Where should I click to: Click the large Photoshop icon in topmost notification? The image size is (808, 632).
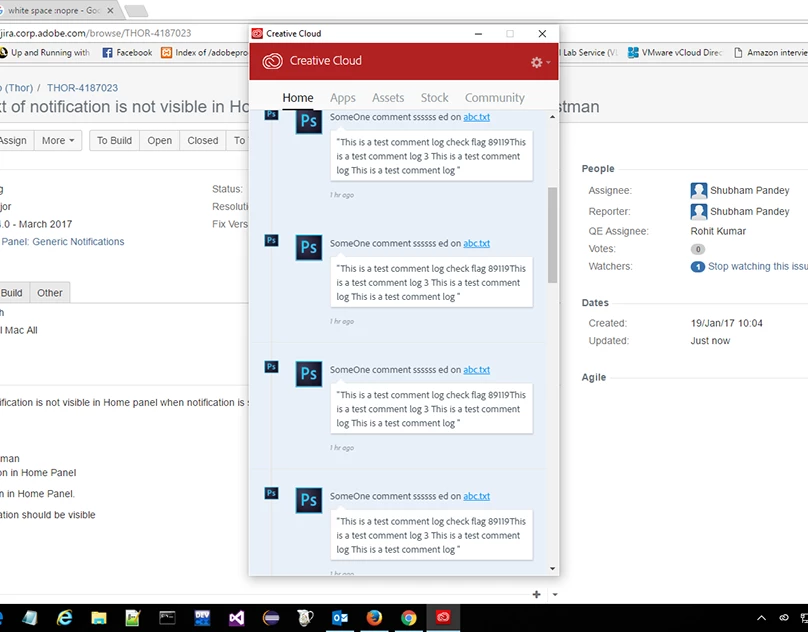309,123
